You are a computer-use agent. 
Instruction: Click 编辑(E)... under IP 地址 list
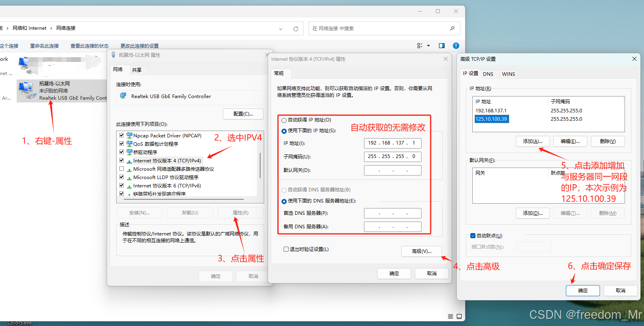click(x=570, y=141)
